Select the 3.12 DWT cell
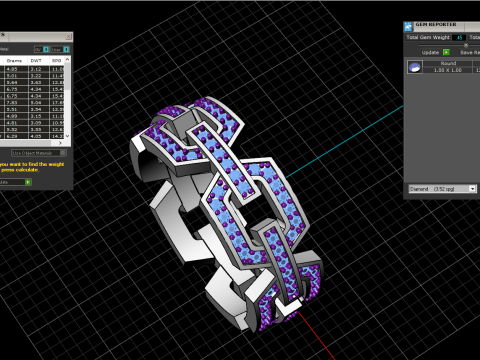Screen dimensions: 480x360 coord(39,69)
